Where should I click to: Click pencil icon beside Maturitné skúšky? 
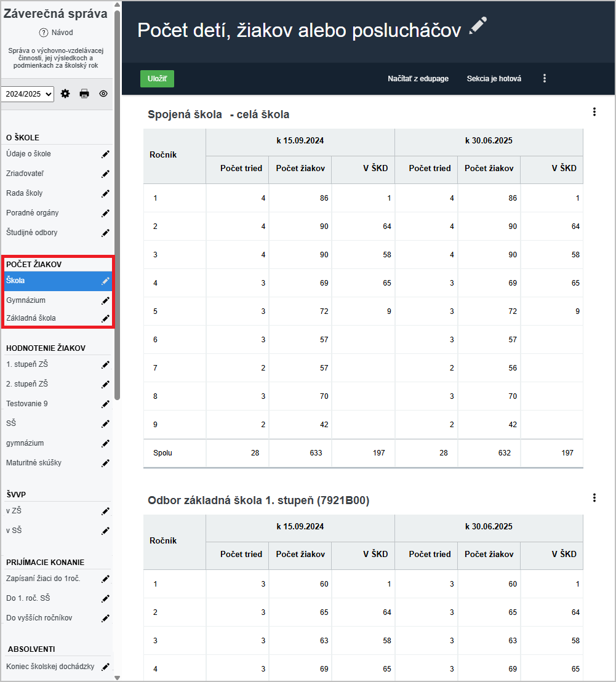coord(105,463)
